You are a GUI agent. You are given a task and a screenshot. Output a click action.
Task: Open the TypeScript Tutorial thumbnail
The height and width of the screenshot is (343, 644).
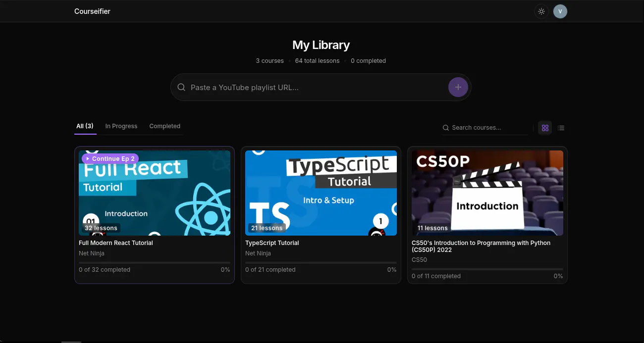tap(321, 193)
